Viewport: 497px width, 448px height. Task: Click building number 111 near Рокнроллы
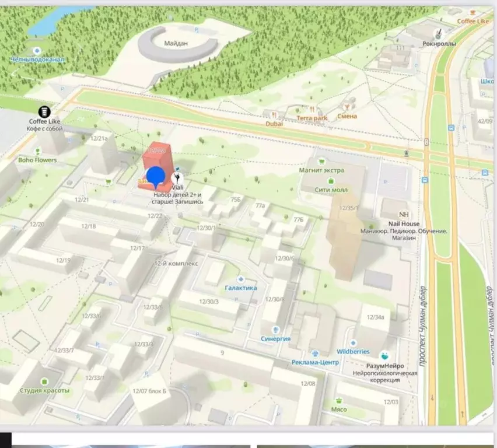(x=401, y=48)
